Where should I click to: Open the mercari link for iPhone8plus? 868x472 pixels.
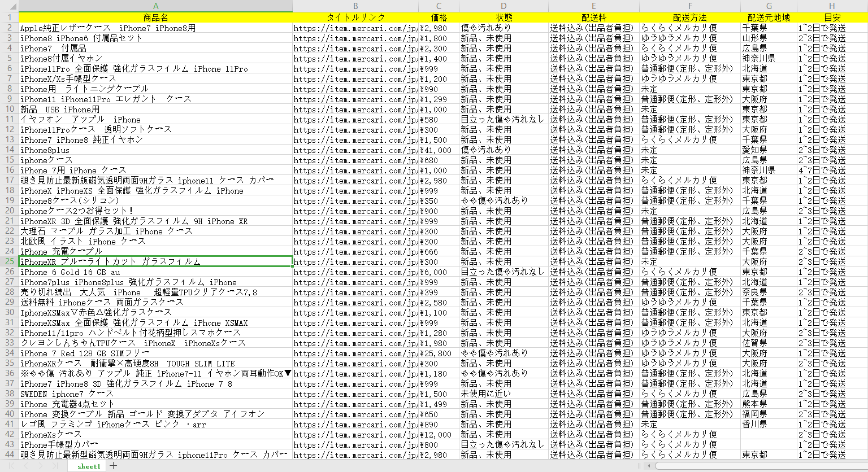click(355, 150)
